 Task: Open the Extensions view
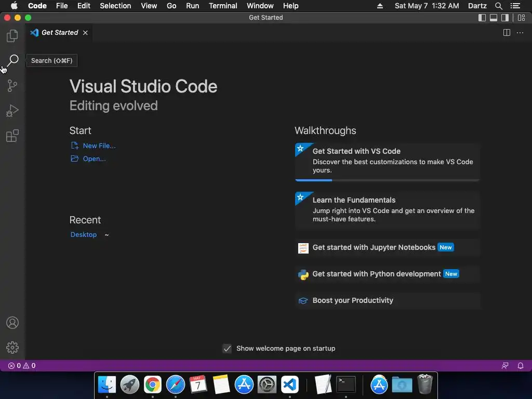point(12,136)
